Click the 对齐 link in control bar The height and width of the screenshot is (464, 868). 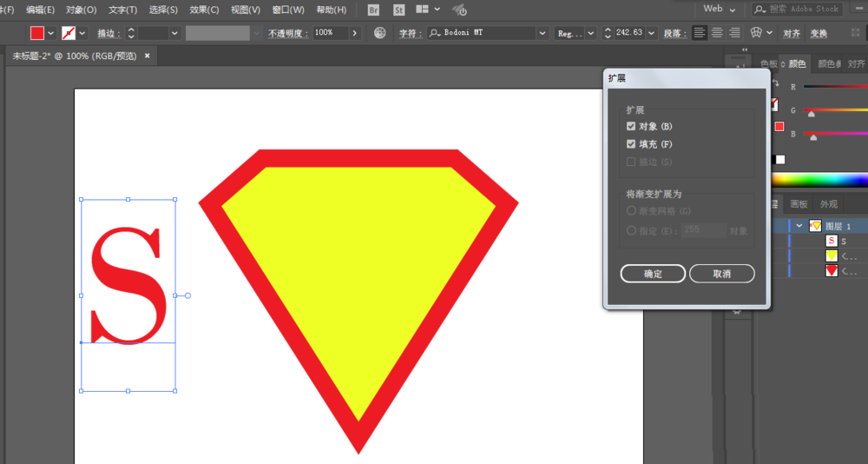pos(792,34)
